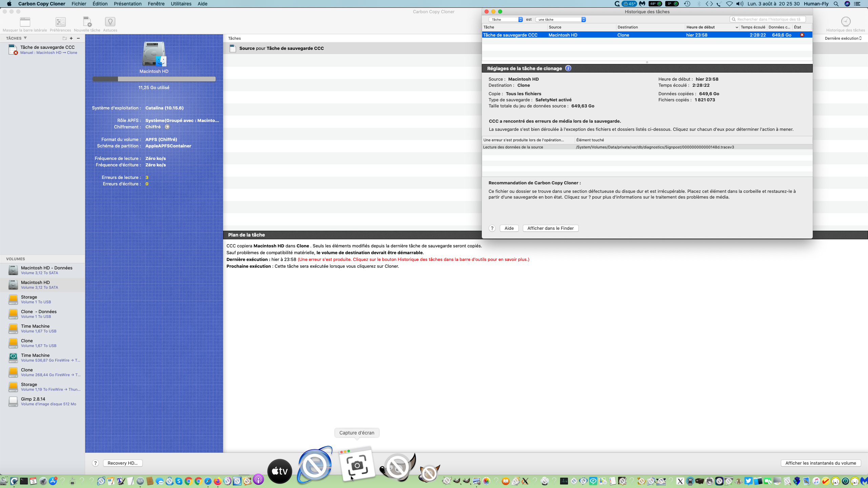Open Préférences from the toolbar
868x488 pixels.
point(60,22)
